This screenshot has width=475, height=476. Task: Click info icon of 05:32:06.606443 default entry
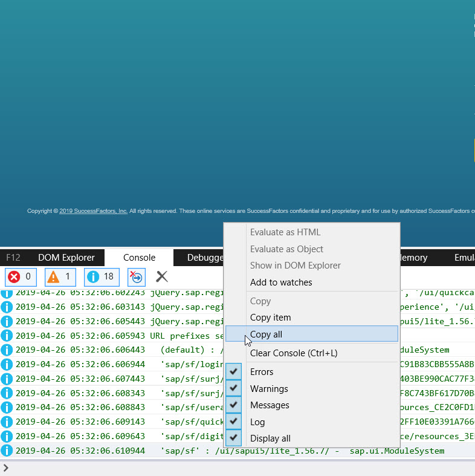coord(7,350)
